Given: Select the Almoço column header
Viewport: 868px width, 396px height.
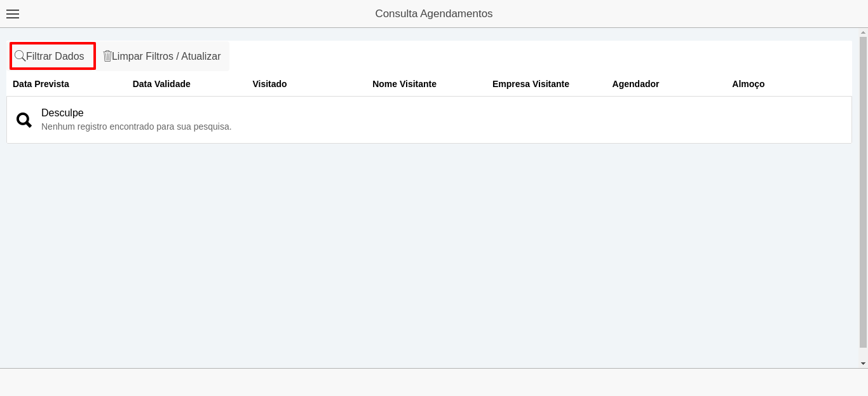Looking at the screenshot, I should (748, 84).
